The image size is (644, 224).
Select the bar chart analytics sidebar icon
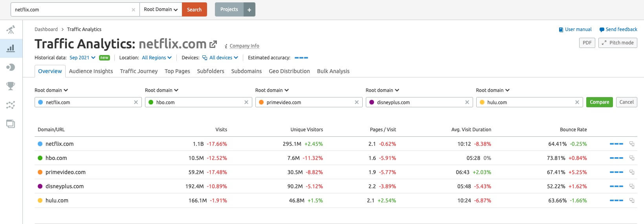[11, 48]
